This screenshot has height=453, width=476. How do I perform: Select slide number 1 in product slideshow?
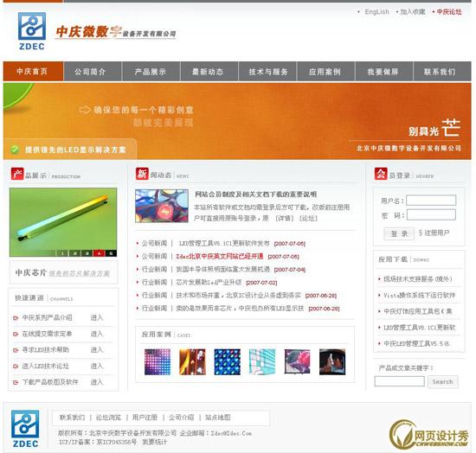click(x=63, y=253)
